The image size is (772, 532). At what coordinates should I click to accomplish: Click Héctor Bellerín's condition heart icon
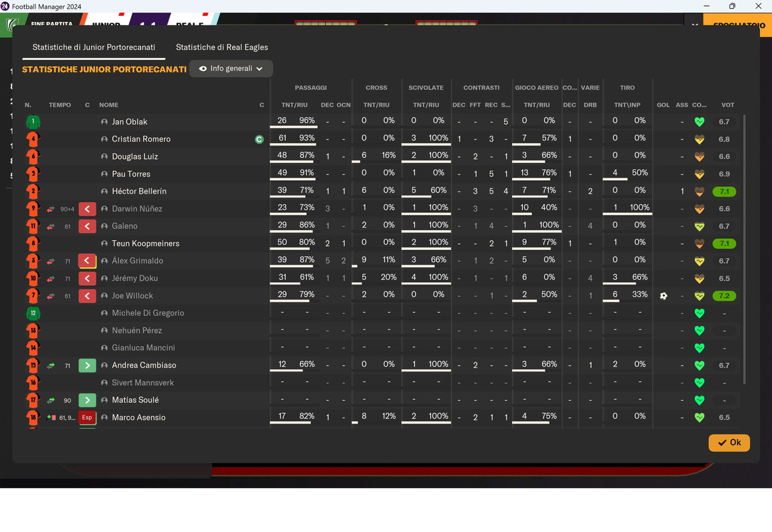[x=699, y=191]
